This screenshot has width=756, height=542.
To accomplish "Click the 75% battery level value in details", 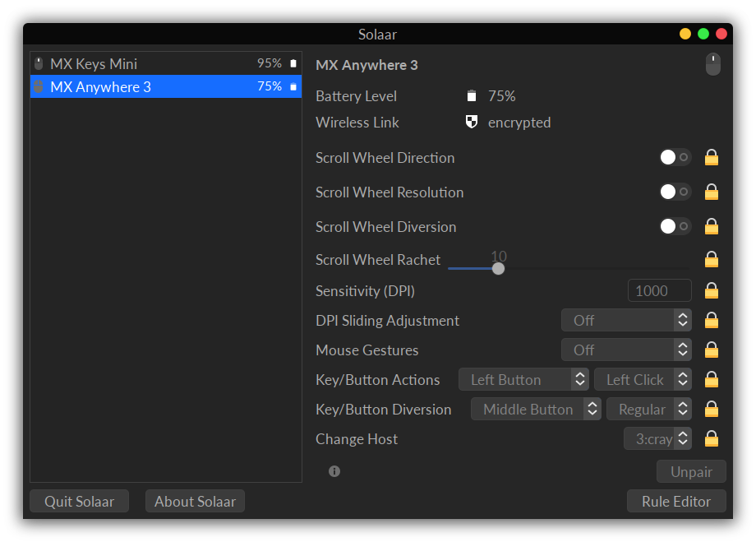I will [x=501, y=96].
